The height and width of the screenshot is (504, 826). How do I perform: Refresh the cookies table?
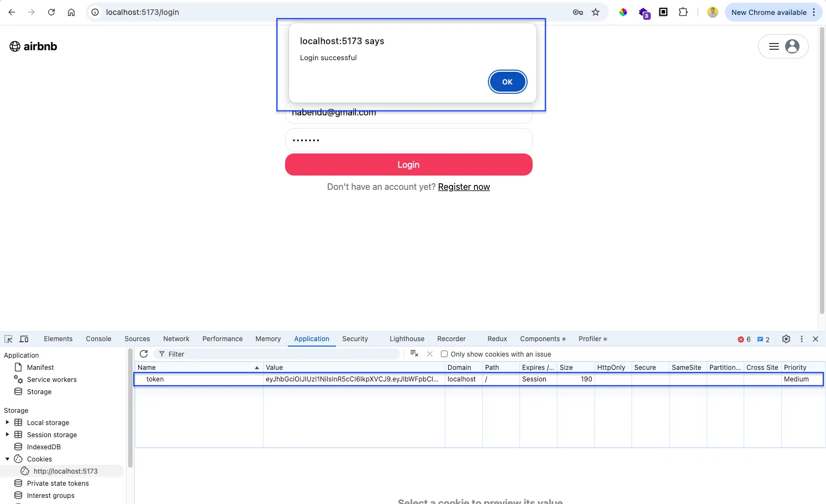(x=144, y=354)
